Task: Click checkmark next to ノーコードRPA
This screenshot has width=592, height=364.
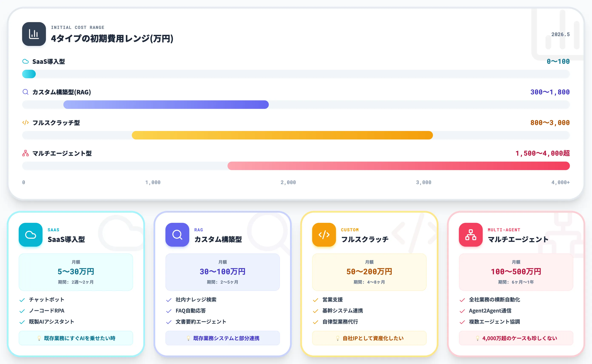Action: coord(22,311)
